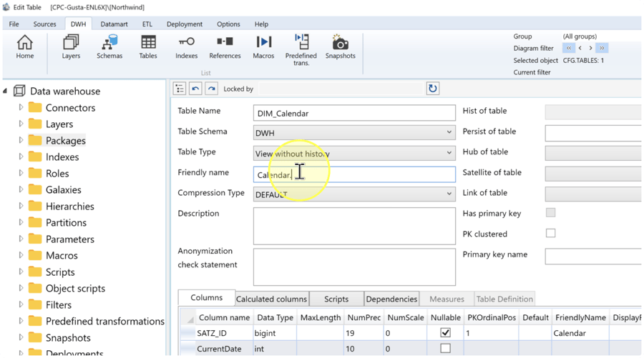Click the tree list icon beside undo
The width and height of the screenshot is (644, 358).
(x=180, y=89)
